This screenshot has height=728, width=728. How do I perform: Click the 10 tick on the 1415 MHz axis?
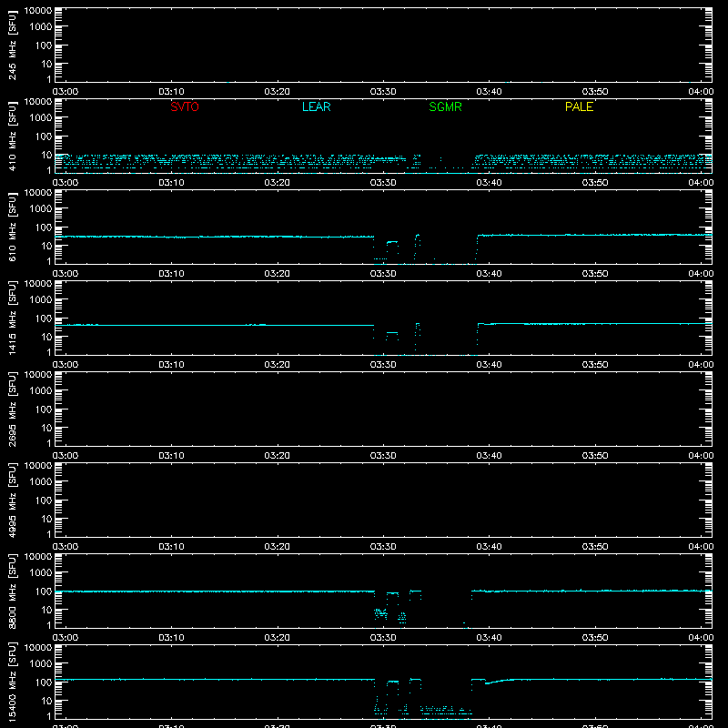[46, 337]
